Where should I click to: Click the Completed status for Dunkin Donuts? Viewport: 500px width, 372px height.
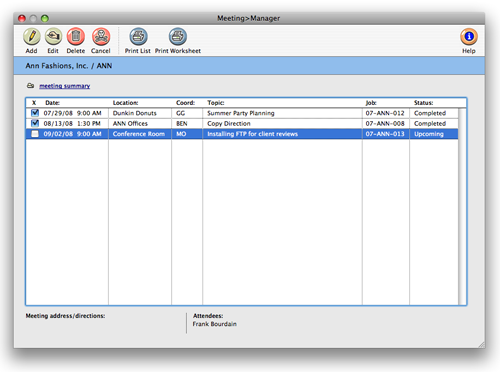point(430,113)
